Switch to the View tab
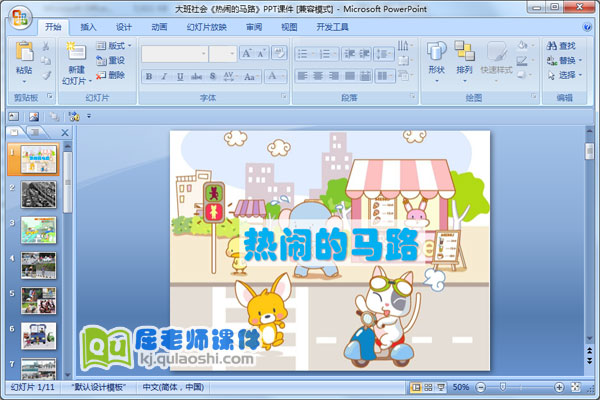Image resolution: width=600 pixels, height=400 pixels. click(x=289, y=27)
